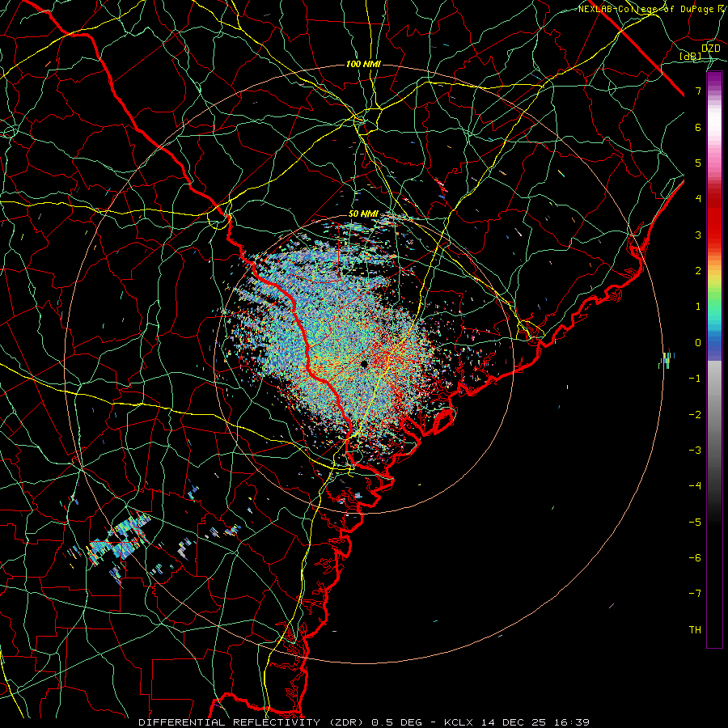Viewport: 728px width, 728px height.
Task: Click the "50 NMI" range ring label
Action: (363, 214)
